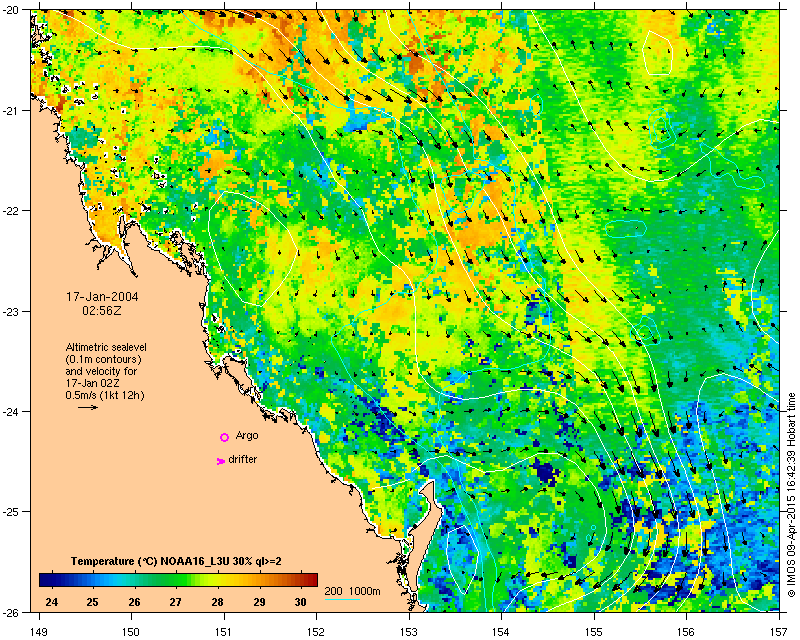Viewport: 800px width, 640px height.
Task: Click the '200 1000m' depth legend text
Action: (x=353, y=590)
